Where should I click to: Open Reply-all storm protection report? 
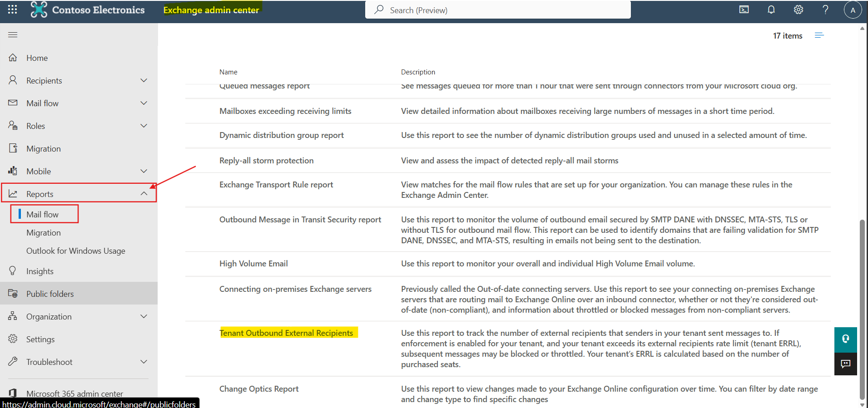(x=267, y=160)
